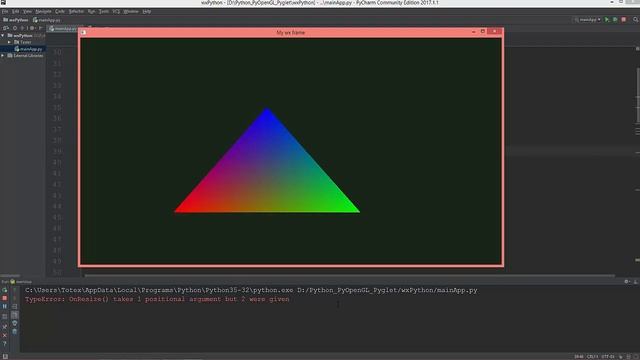Open the Window menu
Screen dimensions: 640x360
coord(131,11)
